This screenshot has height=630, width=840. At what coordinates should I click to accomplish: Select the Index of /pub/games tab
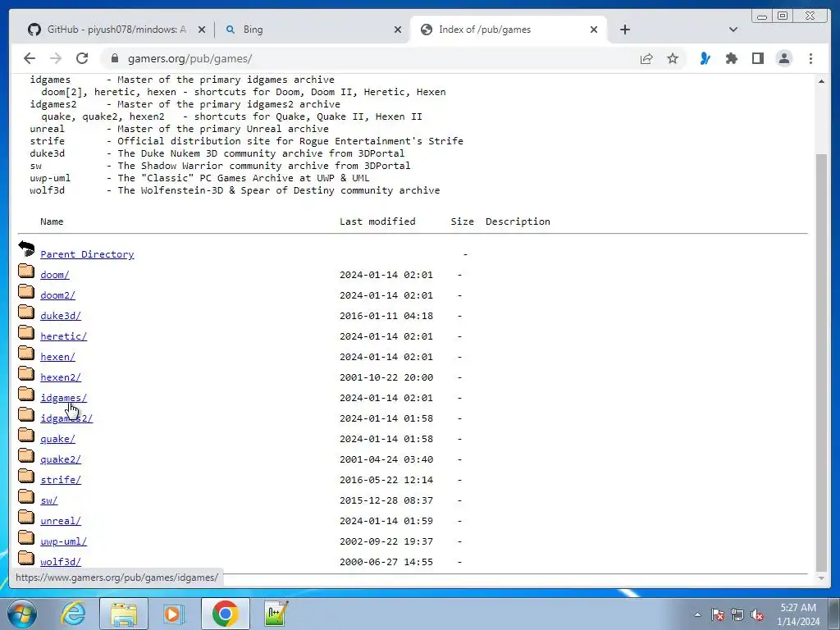pos(508,30)
